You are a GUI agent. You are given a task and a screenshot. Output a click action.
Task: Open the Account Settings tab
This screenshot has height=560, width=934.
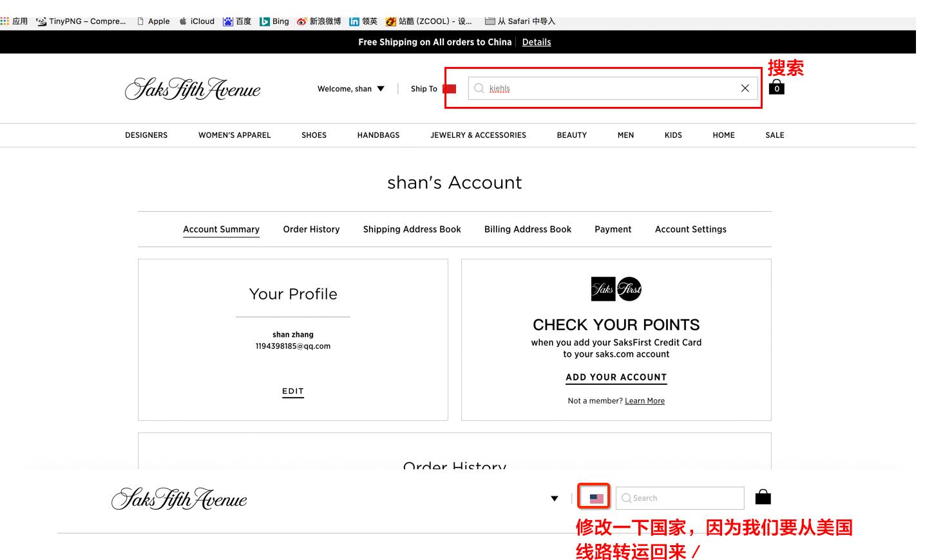coord(691,229)
